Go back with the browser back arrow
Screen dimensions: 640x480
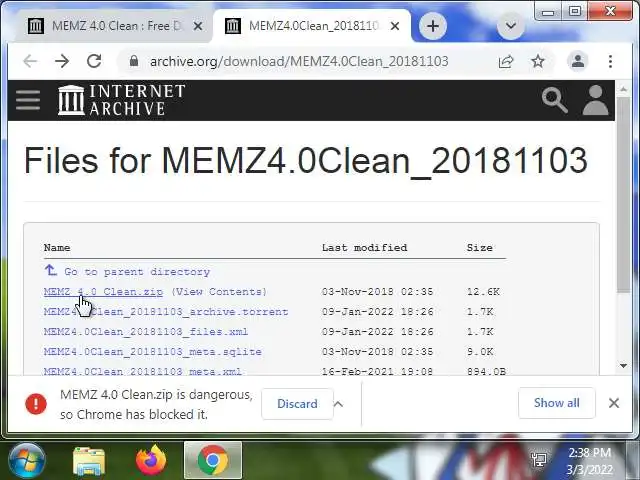coord(30,61)
